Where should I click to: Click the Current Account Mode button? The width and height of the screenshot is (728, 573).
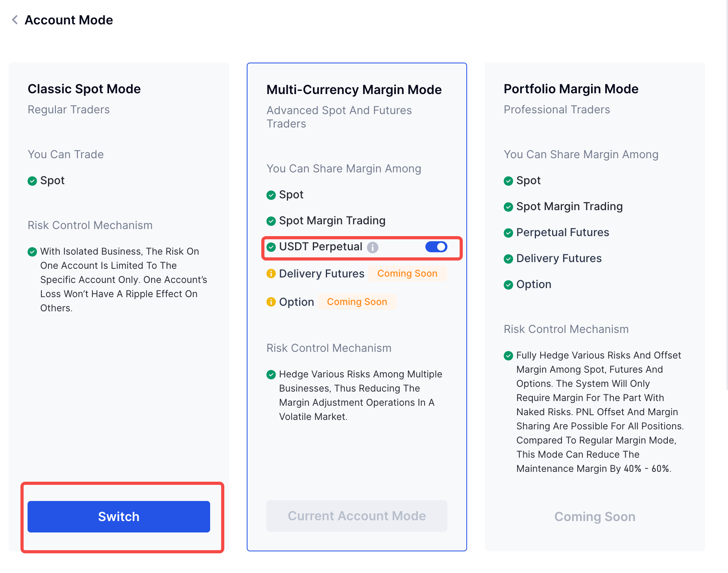[x=357, y=516]
